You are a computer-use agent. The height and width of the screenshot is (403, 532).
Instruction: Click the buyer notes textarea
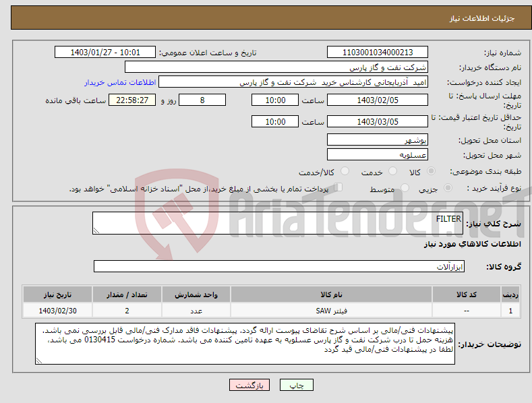(x=245, y=344)
